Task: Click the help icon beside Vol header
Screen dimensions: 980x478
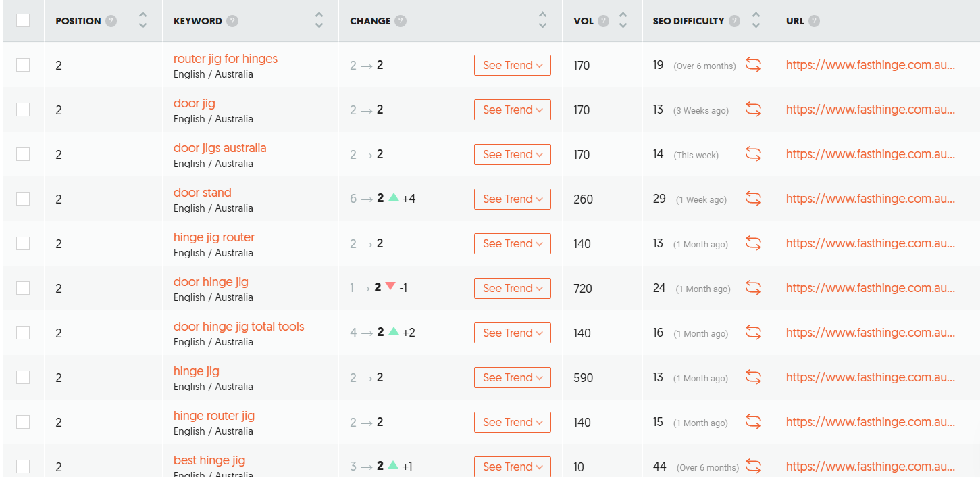Action: [604, 21]
